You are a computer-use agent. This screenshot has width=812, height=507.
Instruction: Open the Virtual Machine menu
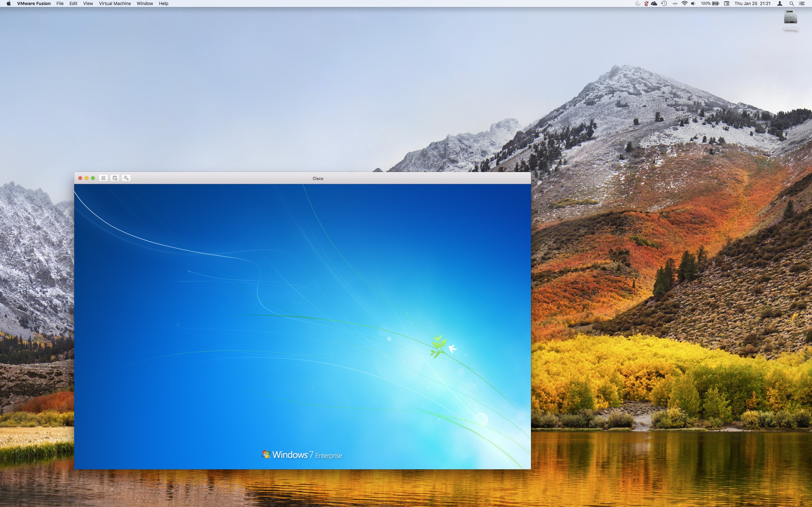[x=115, y=3]
